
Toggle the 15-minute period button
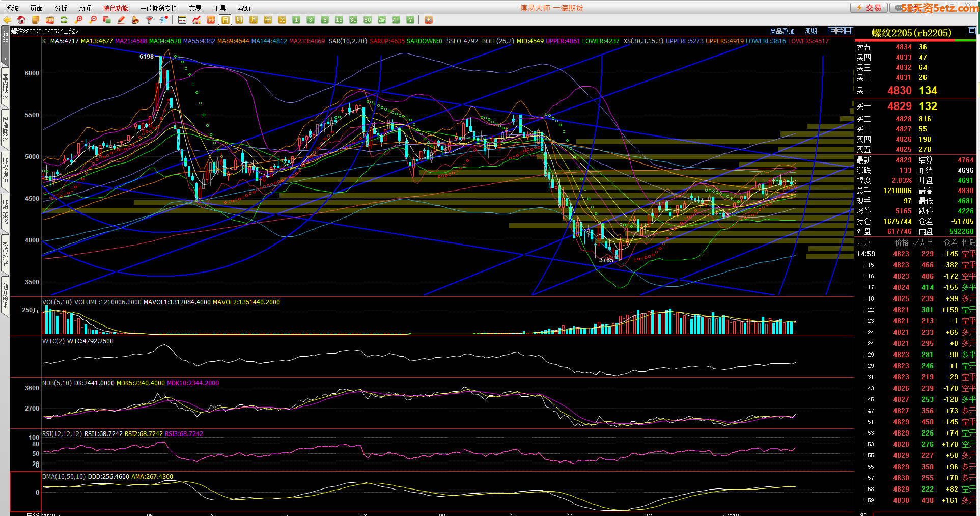tap(339, 20)
